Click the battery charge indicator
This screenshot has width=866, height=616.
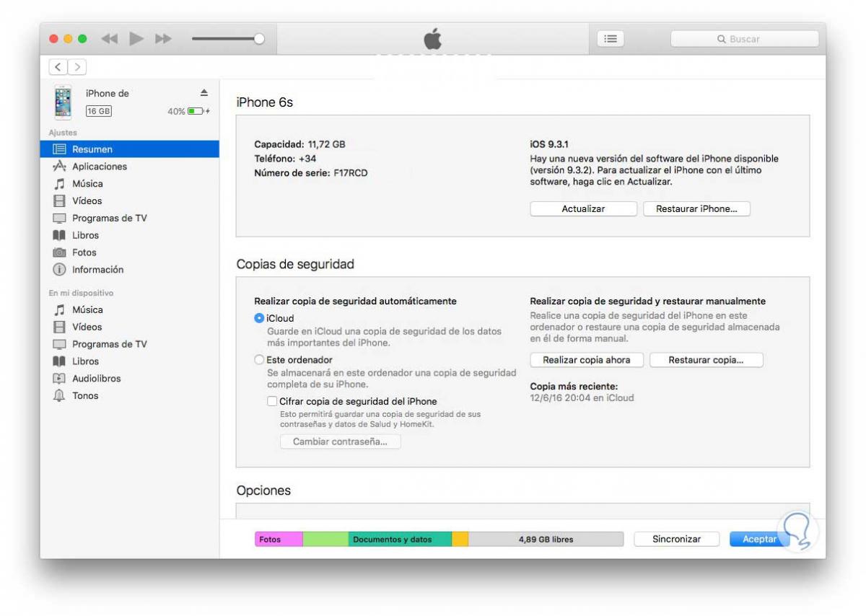[x=196, y=111]
